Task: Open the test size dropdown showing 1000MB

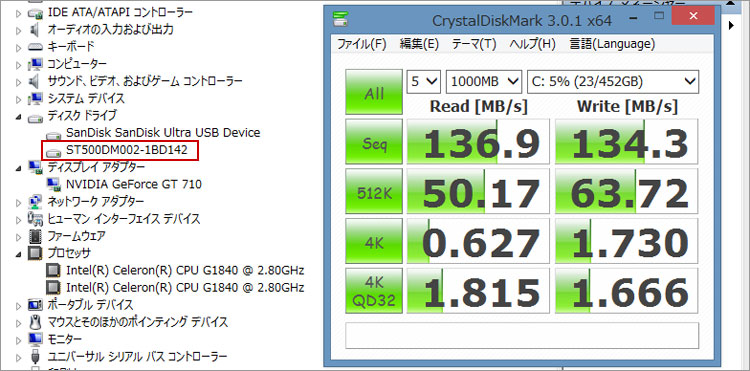Action: [x=484, y=82]
